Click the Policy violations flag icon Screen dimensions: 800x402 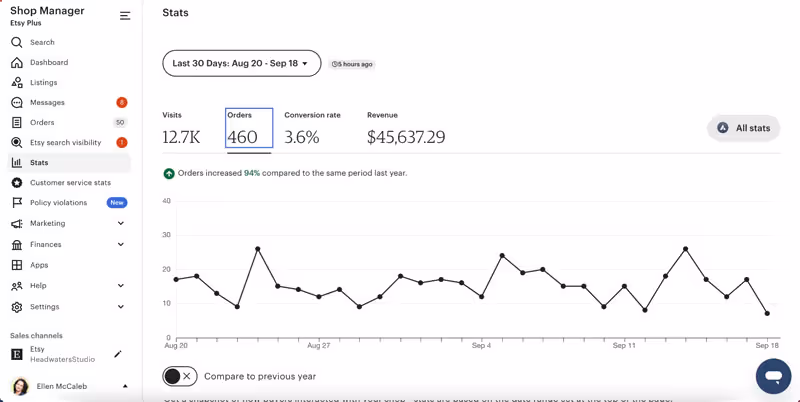point(17,203)
